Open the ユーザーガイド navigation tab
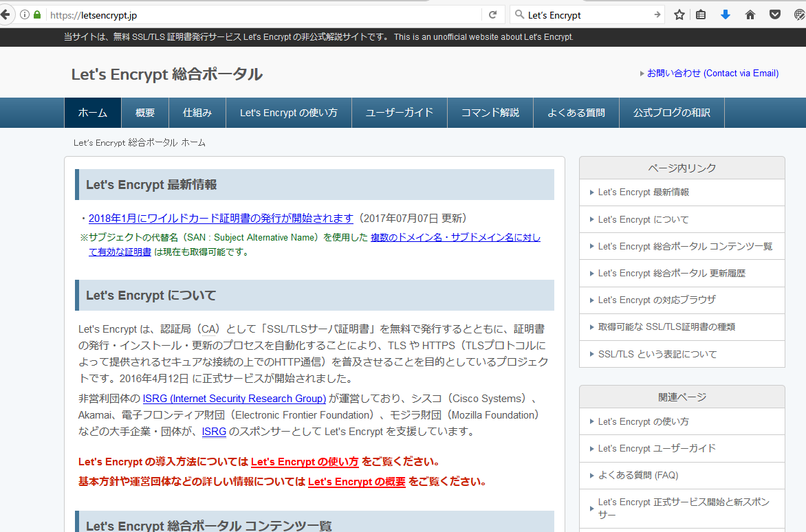806x532 pixels. click(x=399, y=113)
